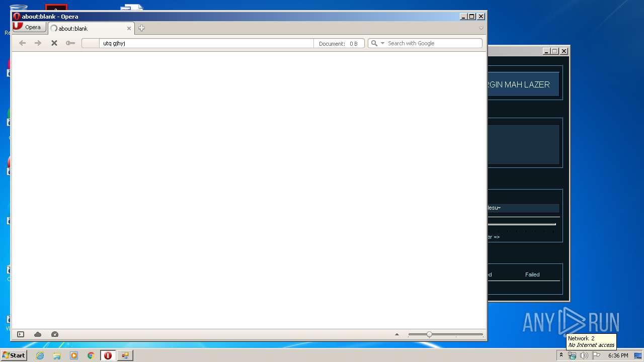Open the search engine dropdown arrow
The height and width of the screenshot is (362, 644).
click(x=382, y=43)
